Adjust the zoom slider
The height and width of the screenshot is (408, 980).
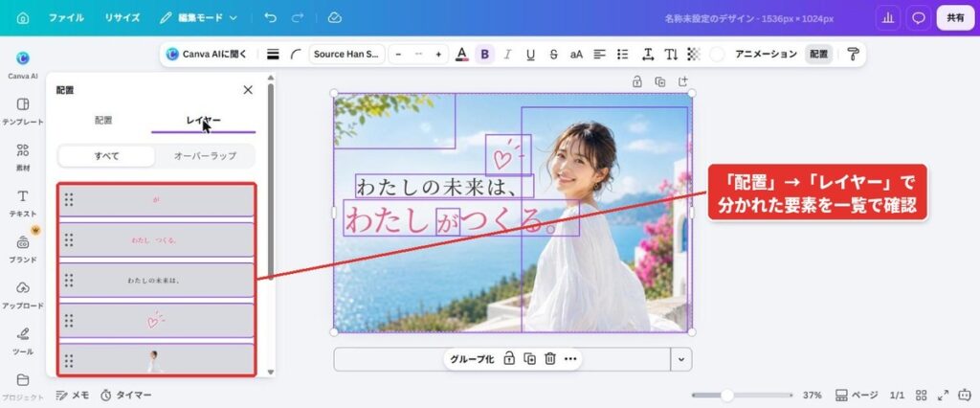tap(742, 396)
